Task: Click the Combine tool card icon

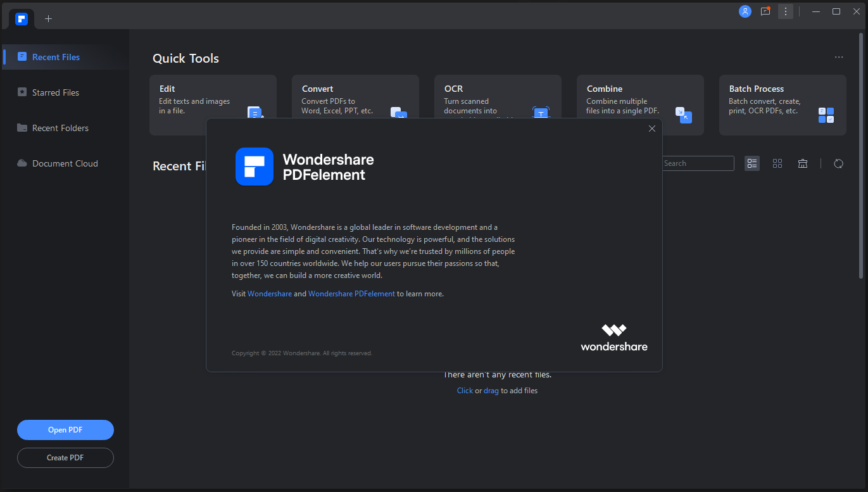Action: 683,115
